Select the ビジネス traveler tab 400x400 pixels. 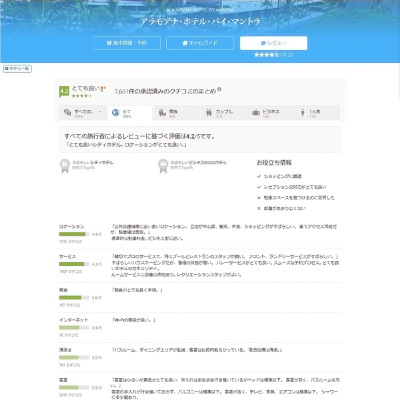tap(270, 113)
